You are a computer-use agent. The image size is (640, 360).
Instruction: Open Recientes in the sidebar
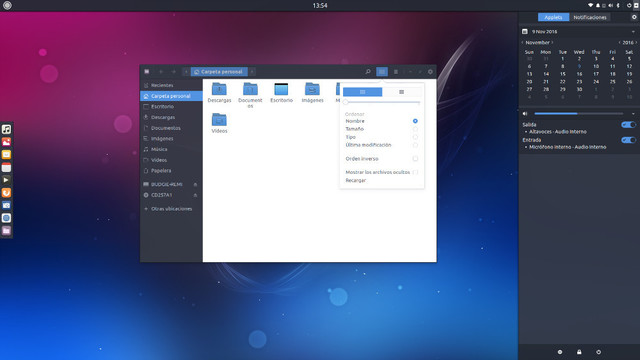(171, 85)
